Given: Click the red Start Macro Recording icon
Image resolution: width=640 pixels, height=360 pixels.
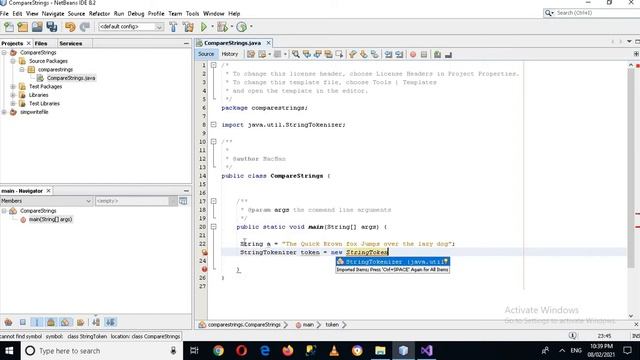Looking at the screenshot, I should tap(413, 54).
